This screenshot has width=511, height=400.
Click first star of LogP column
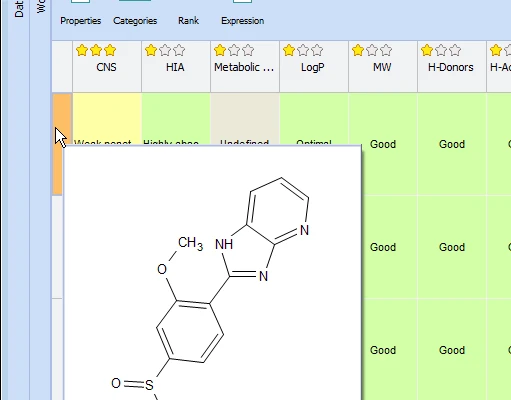pyautogui.click(x=289, y=51)
